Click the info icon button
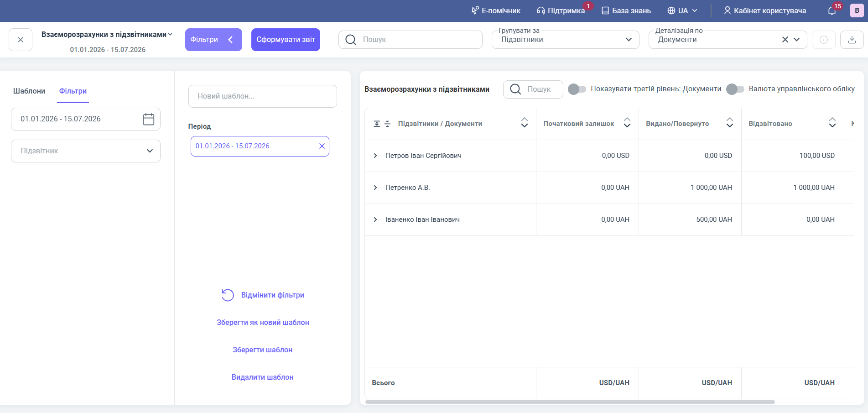The height and width of the screenshot is (413, 868). coord(824,40)
